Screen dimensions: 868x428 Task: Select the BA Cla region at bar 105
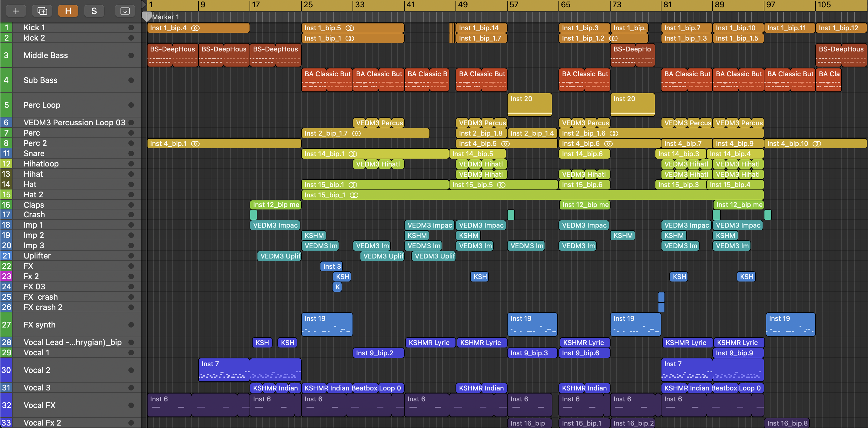(x=829, y=80)
